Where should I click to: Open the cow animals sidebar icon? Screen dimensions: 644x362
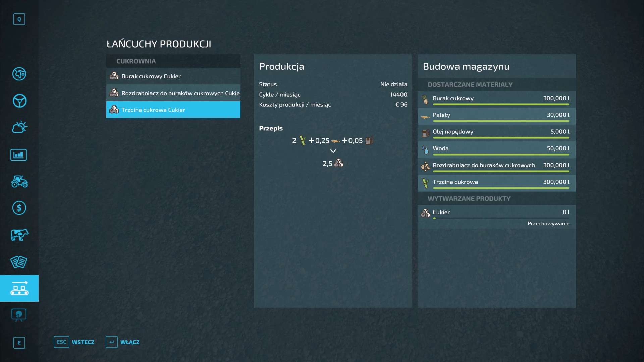click(x=19, y=235)
